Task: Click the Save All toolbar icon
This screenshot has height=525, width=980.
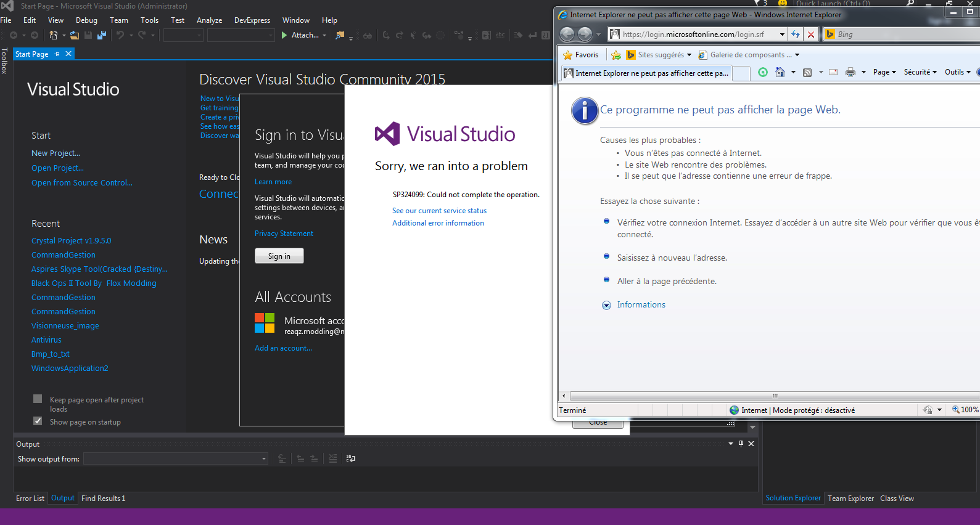Action: pos(101,35)
